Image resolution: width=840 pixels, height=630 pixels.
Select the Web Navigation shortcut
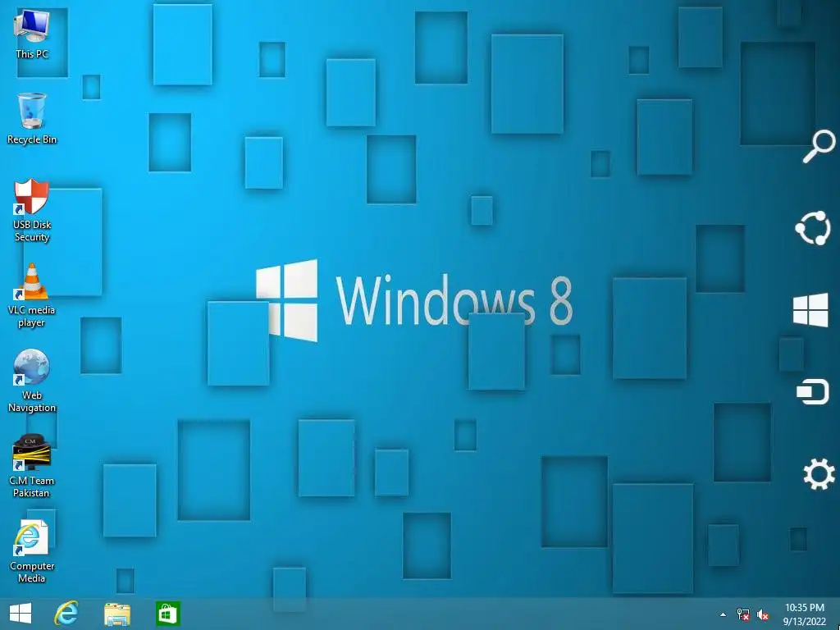click(32, 381)
